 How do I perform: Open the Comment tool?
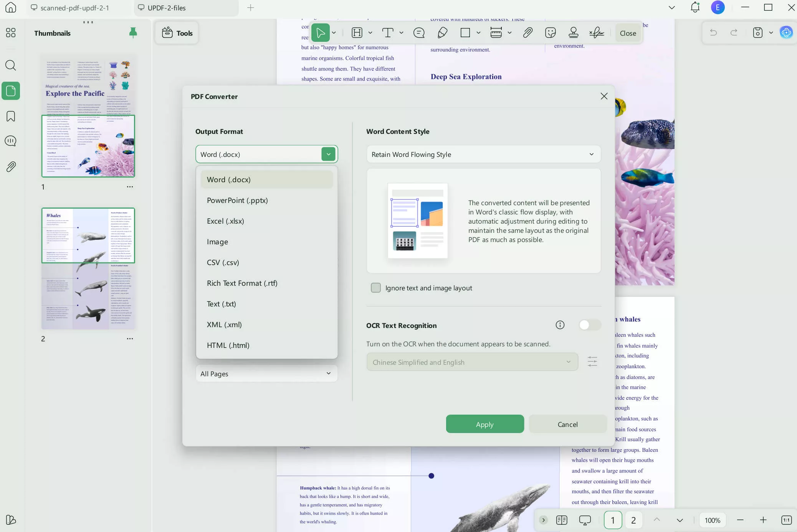point(419,33)
